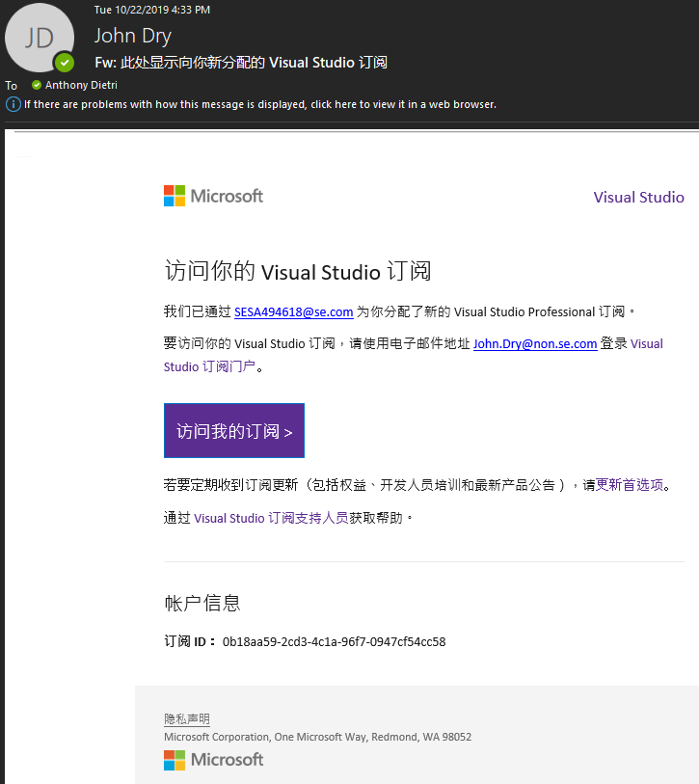Click the Visual Studio header text
The image size is (699, 784).
click(638, 197)
